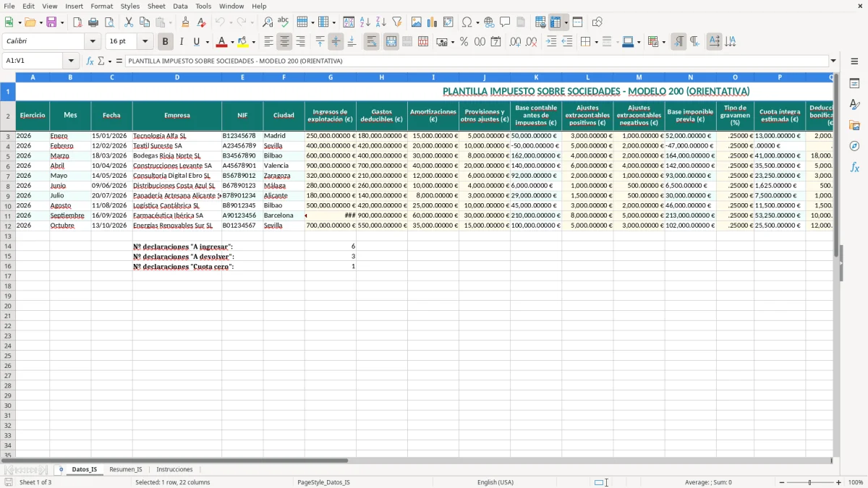Insert chart icon

pos(432,22)
